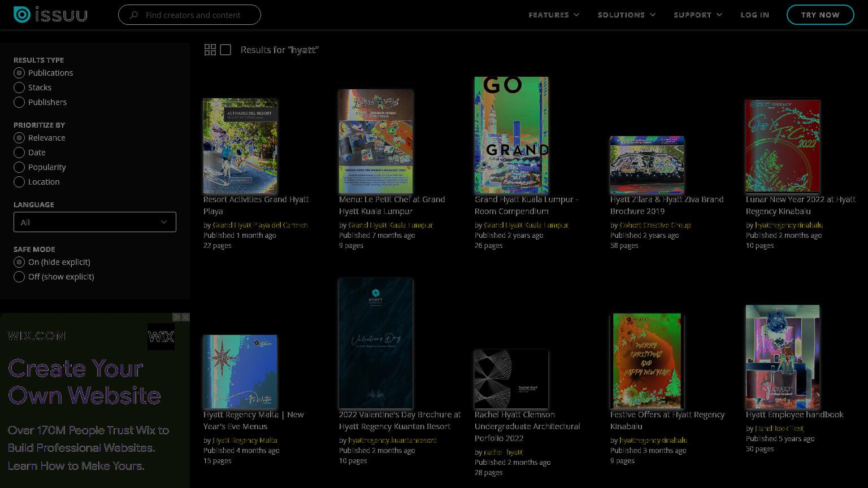Image resolution: width=868 pixels, height=488 pixels.
Task: Open Hyatt Regency Malta menus cover
Action: (x=240, y=372)
